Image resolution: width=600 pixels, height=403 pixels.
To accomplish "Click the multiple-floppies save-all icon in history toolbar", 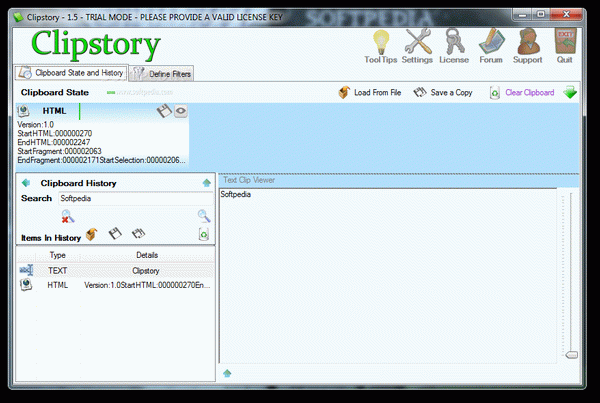I will pyautogui.click(x=139, y=233).
